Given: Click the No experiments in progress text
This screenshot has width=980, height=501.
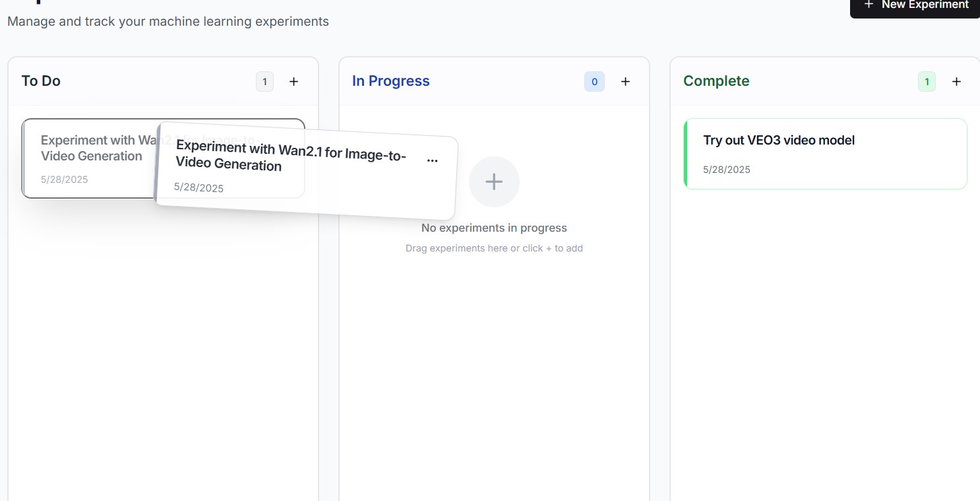Looking at the screenshot, I should [x=494, y=228].
